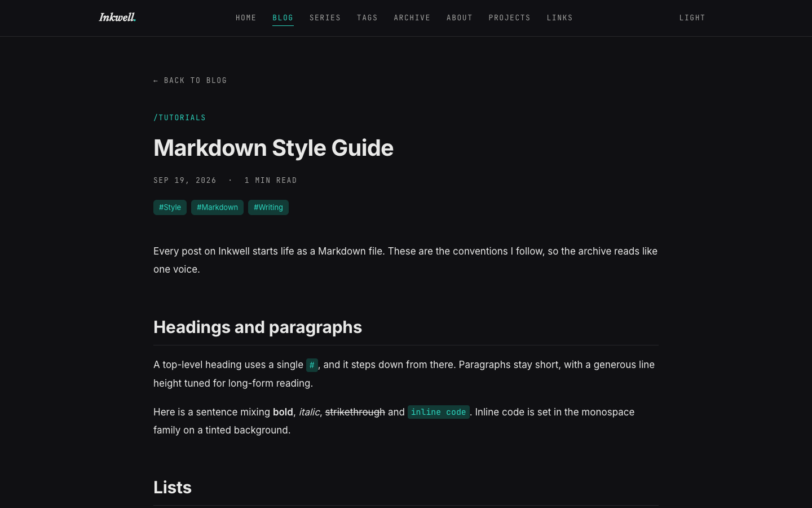
Task: Click the Inkwell logo
Action: point(117,17)
